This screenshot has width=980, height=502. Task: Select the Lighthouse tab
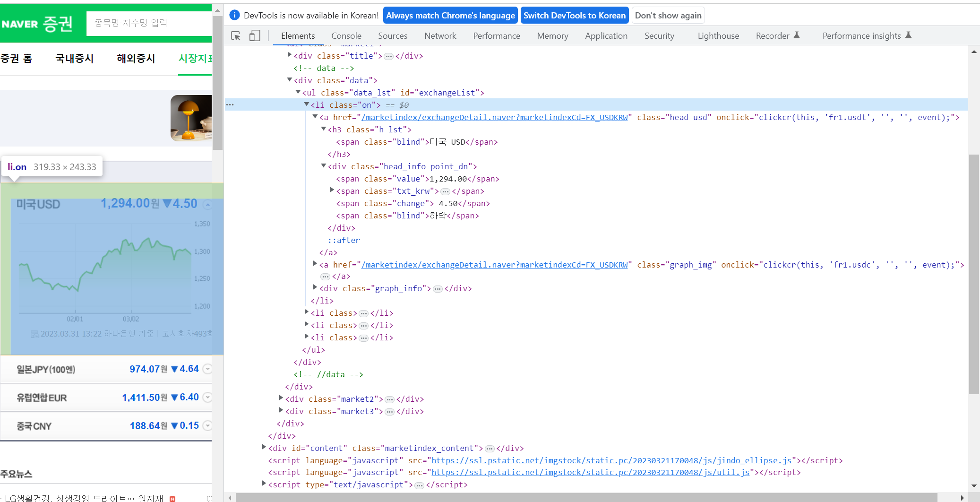(x=718, y=36)
